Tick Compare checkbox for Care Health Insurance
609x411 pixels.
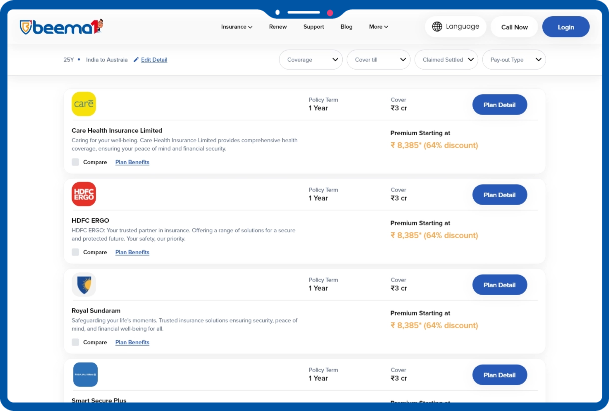[x=76, y=161]
